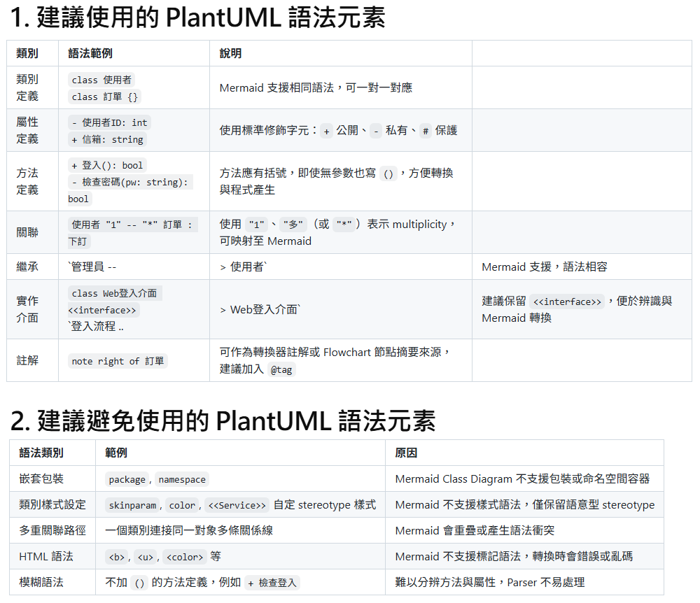Select the note starting "建議保留"
Screen dimensions: 700x603
(577, 309)
